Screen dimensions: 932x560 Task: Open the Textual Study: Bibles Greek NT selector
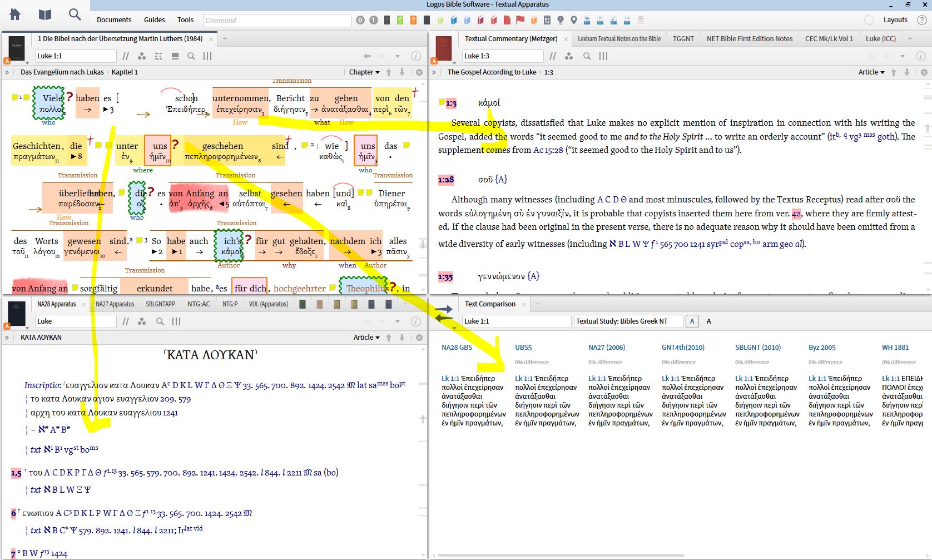tap(628, 321)
